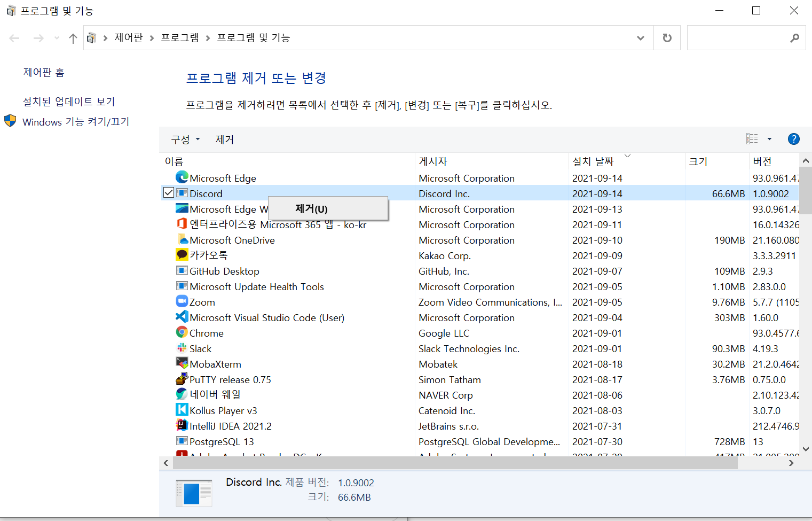Viewport: 812px width, 521px height.
Task: Select the Simon Tatham publisher cell
Action: pyautogui.click(x=450, y=379)
